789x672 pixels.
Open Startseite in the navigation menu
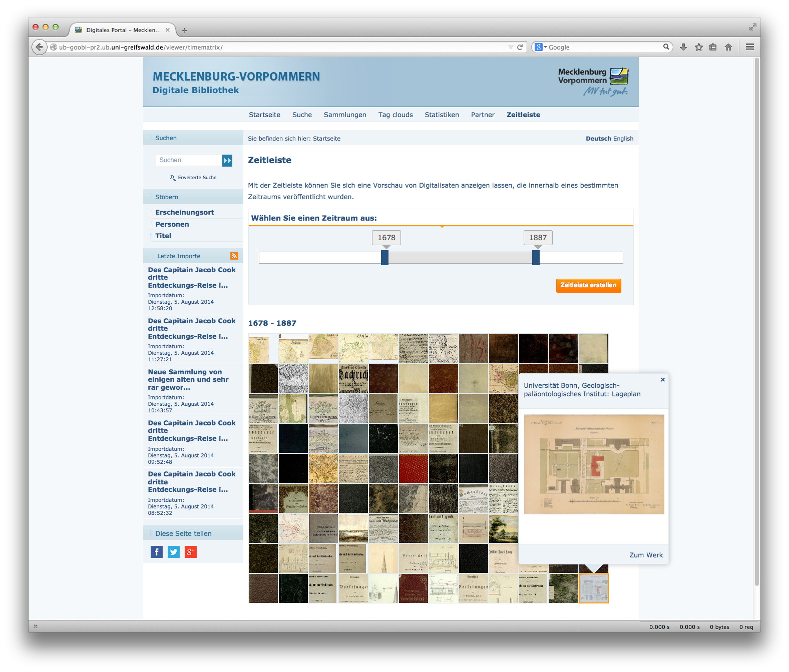pos(264,115)
